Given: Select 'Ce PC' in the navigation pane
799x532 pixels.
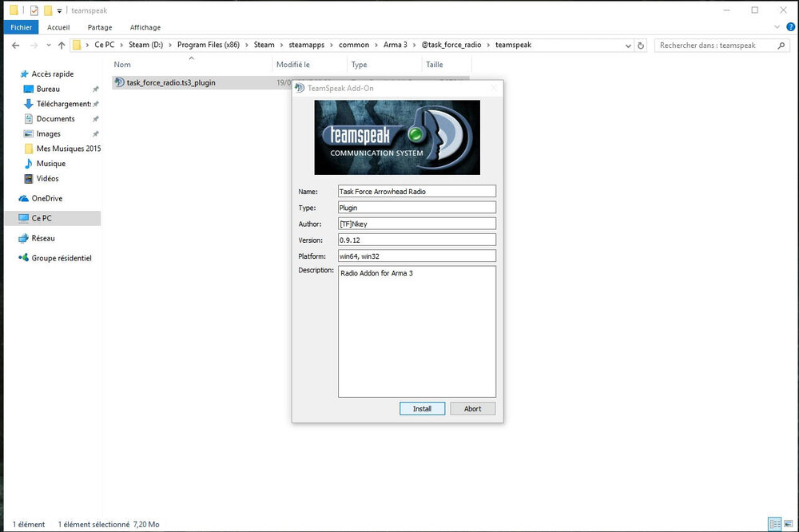Looking at the screenshot, I should click(42, 218).
